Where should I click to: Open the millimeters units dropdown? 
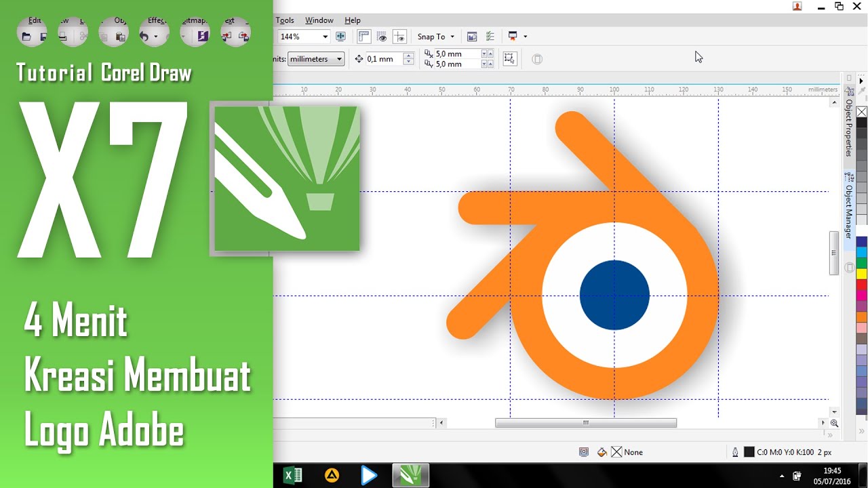point(316,59)
